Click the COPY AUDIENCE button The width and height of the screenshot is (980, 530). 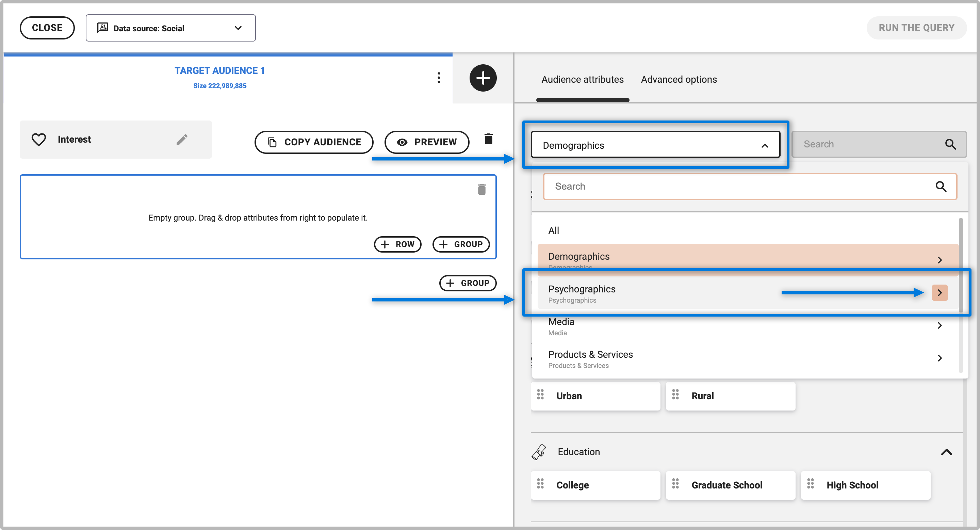click(314, 142)
